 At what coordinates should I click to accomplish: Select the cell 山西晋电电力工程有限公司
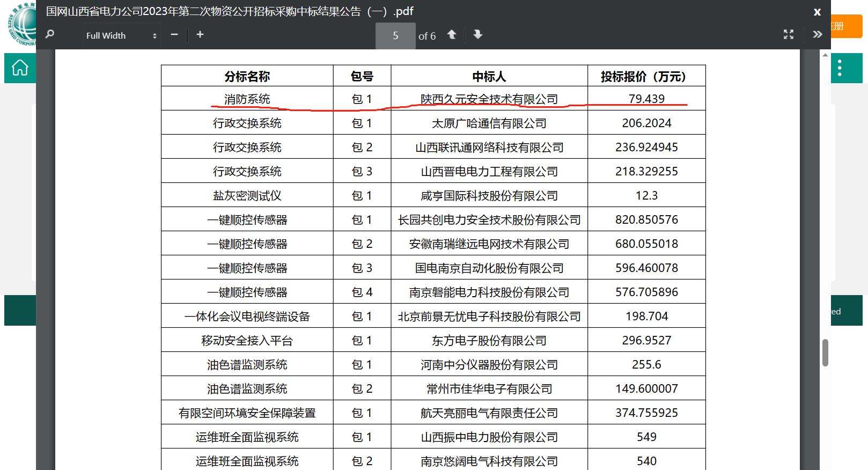point(489,172)
